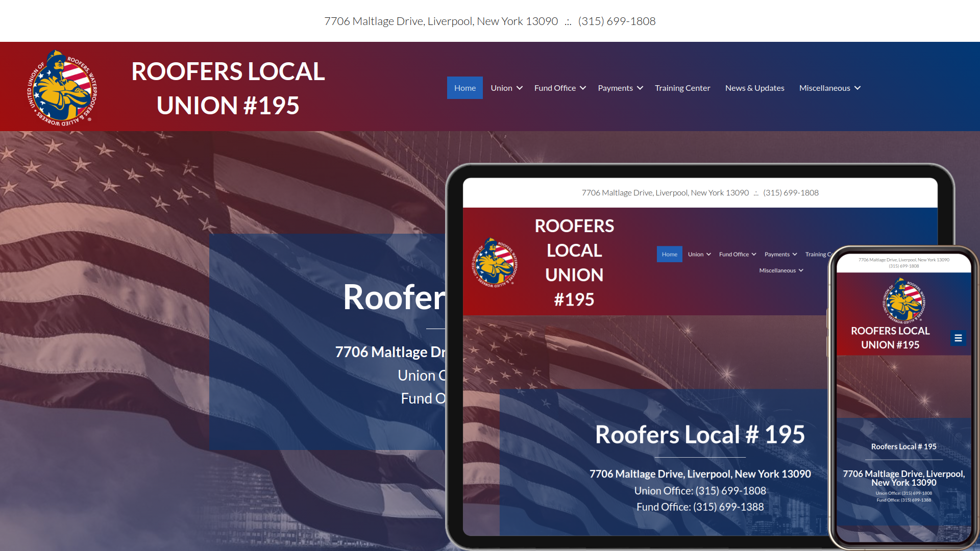Click the tablet mockup title ROOFERS LOCAL UNION #195
Screen dimensions: 980x551
574,262
